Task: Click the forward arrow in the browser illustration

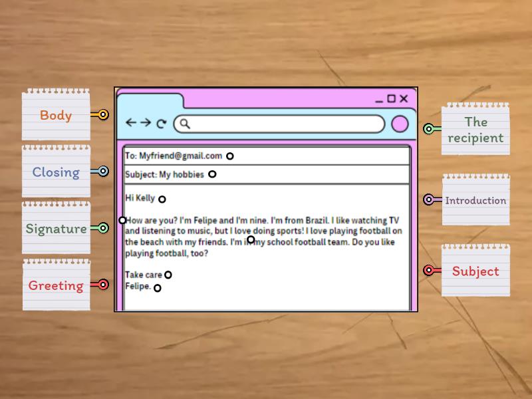Action: (x=146, y=123)
